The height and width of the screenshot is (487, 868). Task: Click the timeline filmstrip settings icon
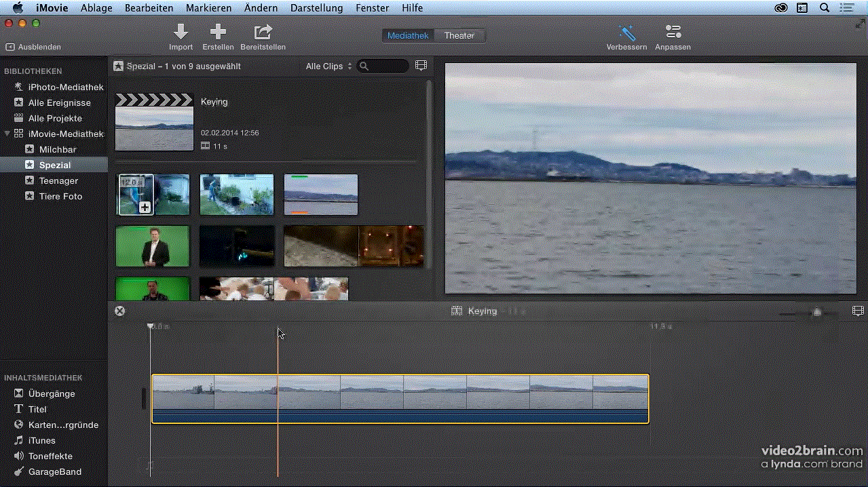pos(858,311)
